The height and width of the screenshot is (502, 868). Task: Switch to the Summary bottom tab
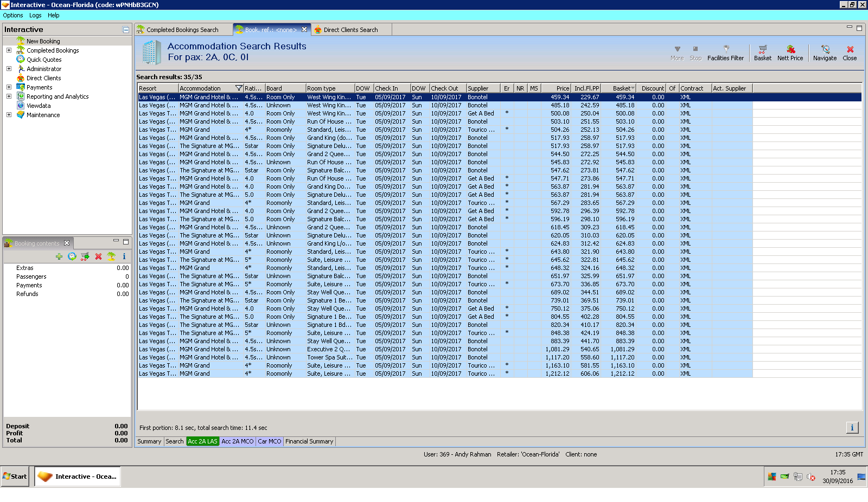pyautogui.click(x=149, y=441)
